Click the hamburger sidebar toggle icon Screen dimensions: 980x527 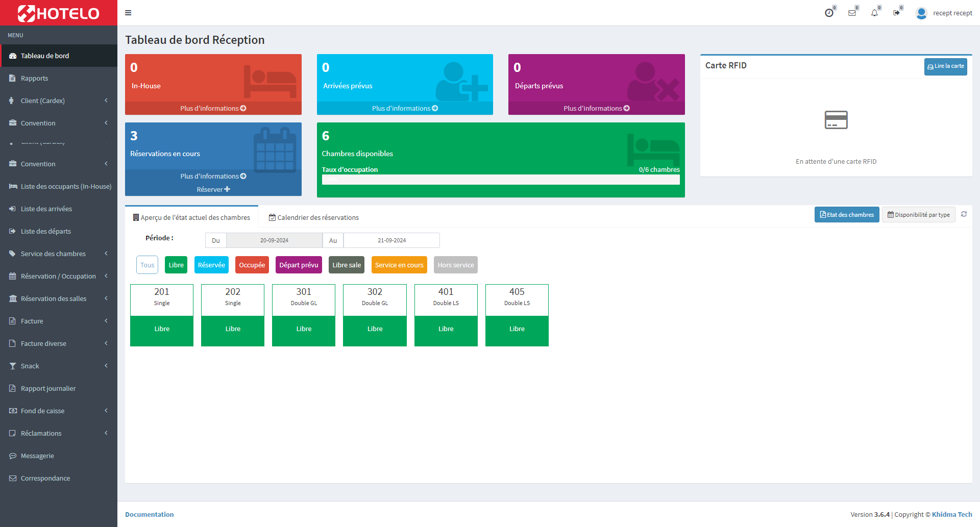[128, 13]
